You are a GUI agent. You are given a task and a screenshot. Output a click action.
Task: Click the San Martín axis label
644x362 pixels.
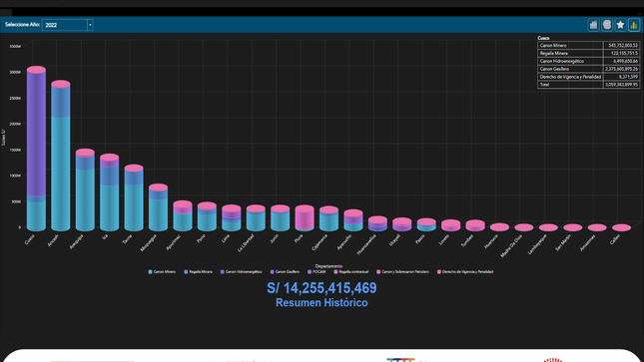pos(563,241)
